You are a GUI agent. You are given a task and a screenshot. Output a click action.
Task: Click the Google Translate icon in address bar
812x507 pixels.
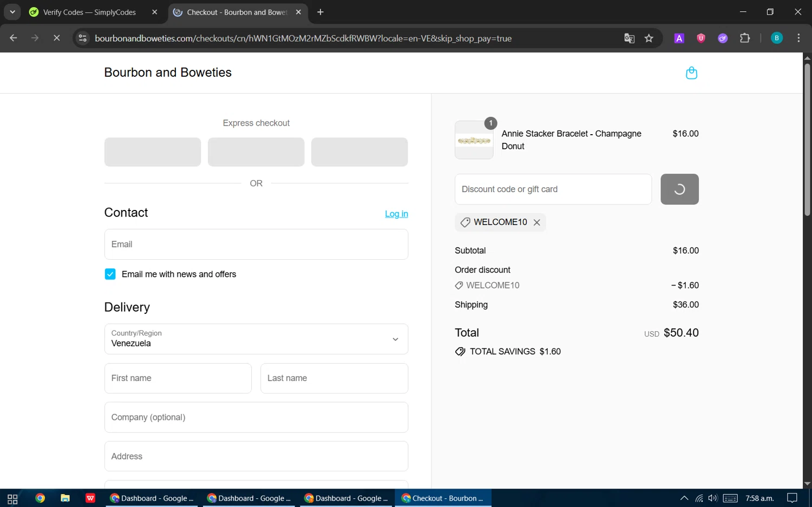point(629,38)
